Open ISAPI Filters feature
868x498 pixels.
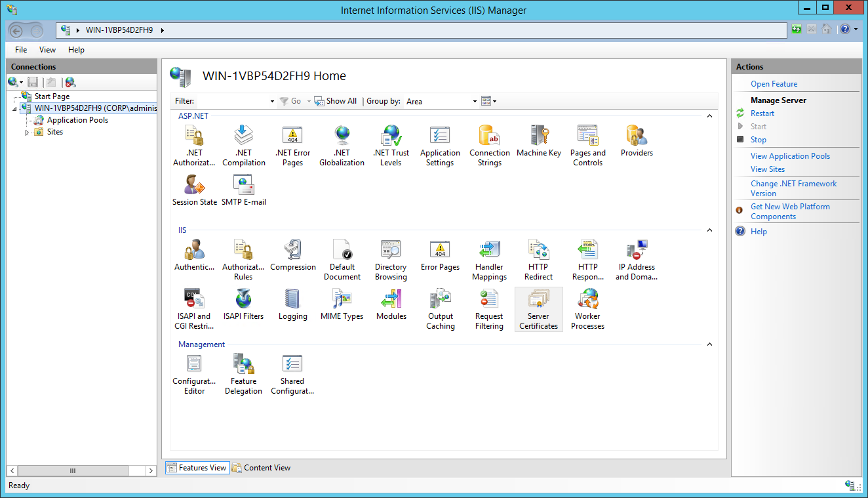tap(243, 304)
